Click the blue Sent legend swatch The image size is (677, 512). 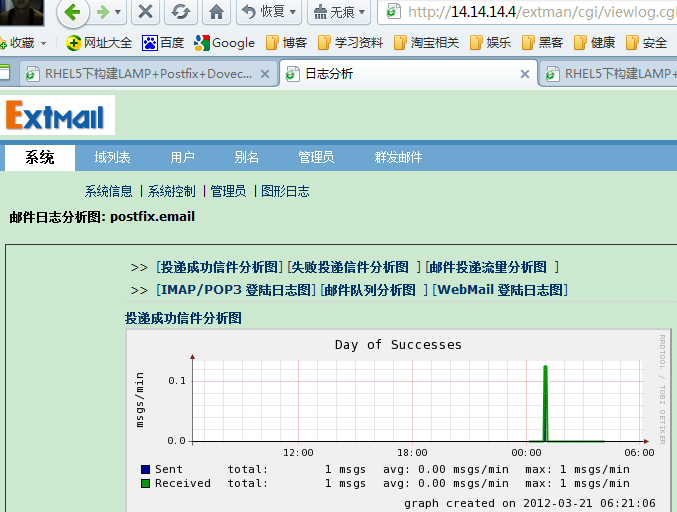pyautogui.click(x=146, y=469)
